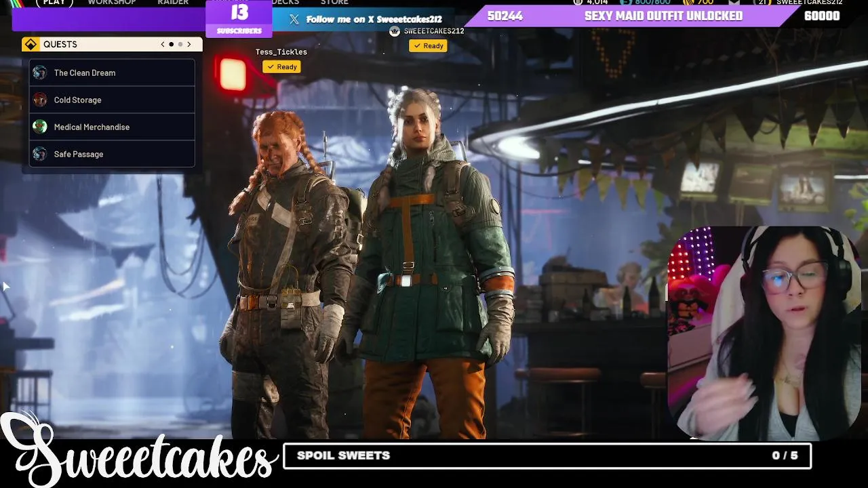Toggle SWEETCAKES212 Ready status badge
The image size is (868, 488).
click(427, 45)
